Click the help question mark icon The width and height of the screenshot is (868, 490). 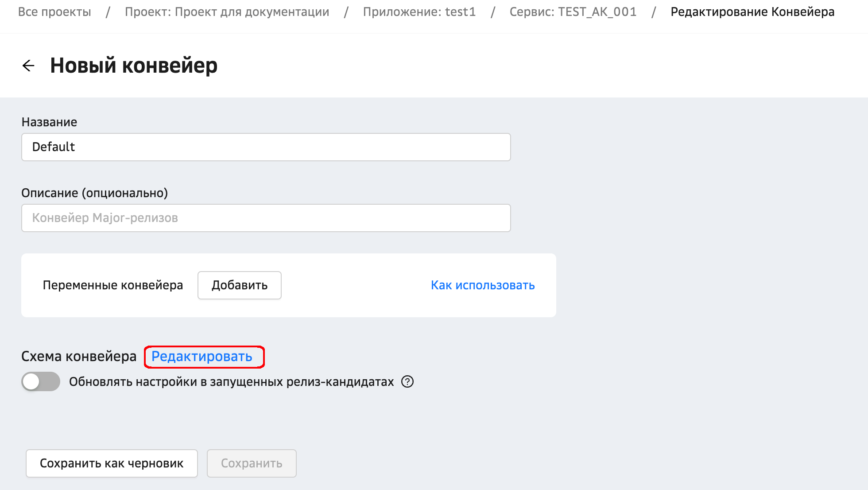point(407,381)
